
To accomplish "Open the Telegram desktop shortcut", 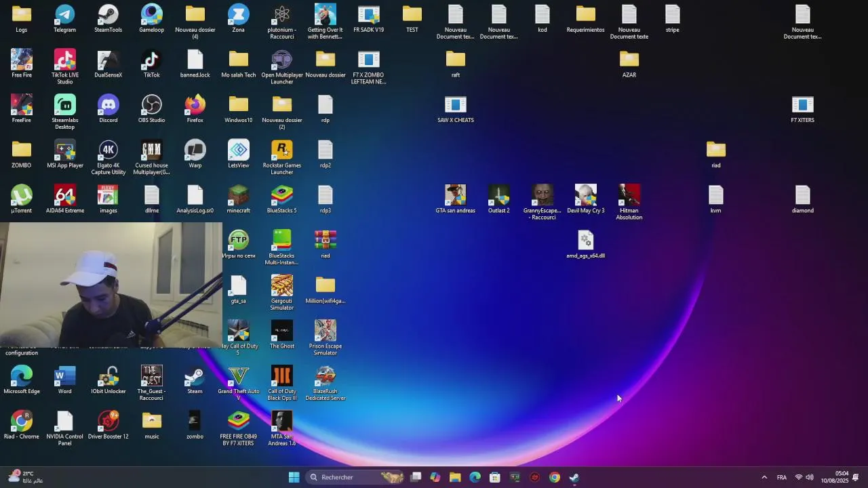I will point(65,18).
